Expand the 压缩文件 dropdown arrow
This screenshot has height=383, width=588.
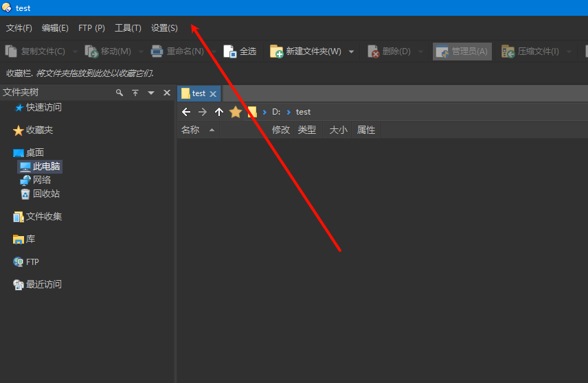click(569, 51)
